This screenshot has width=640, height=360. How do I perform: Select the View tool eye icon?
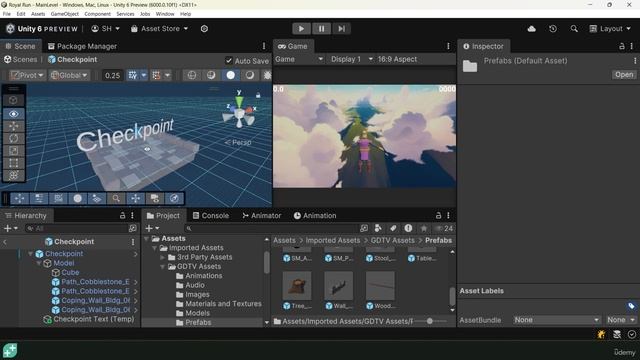(x=13, y=114)
